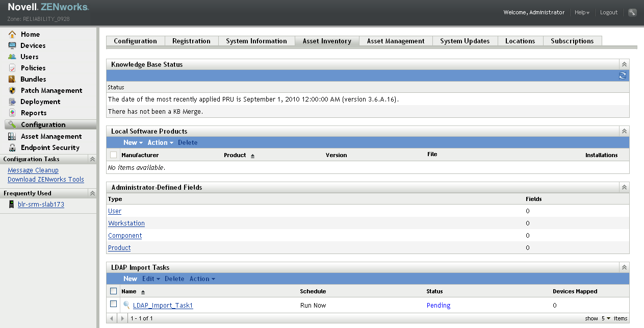Open the Registration tab
Image resolution: width=644 pixels, height=328 pixels.
pyautogui.click(x=191, y=41)
